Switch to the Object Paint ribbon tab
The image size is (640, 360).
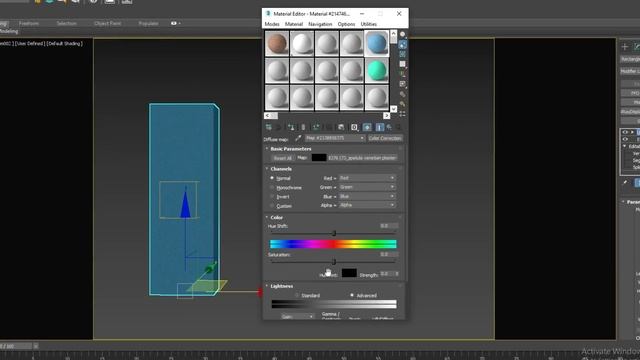(x=107, y=24)
